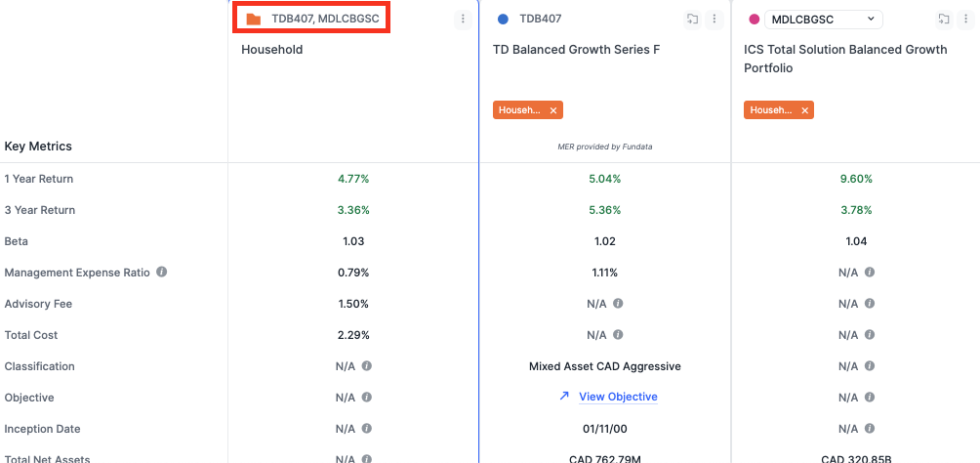Select the TDB407, MDLCBGSC household header

[x=312, y=19]
